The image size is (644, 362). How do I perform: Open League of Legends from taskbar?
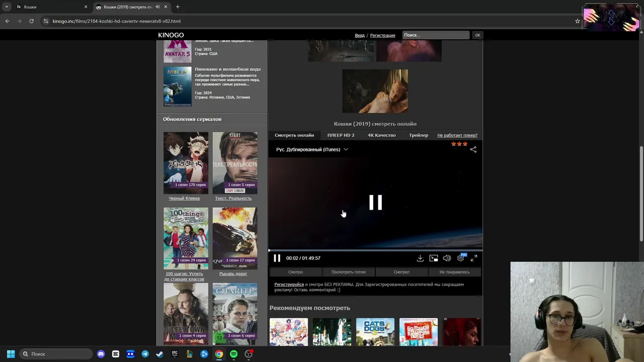click(189, 354)
